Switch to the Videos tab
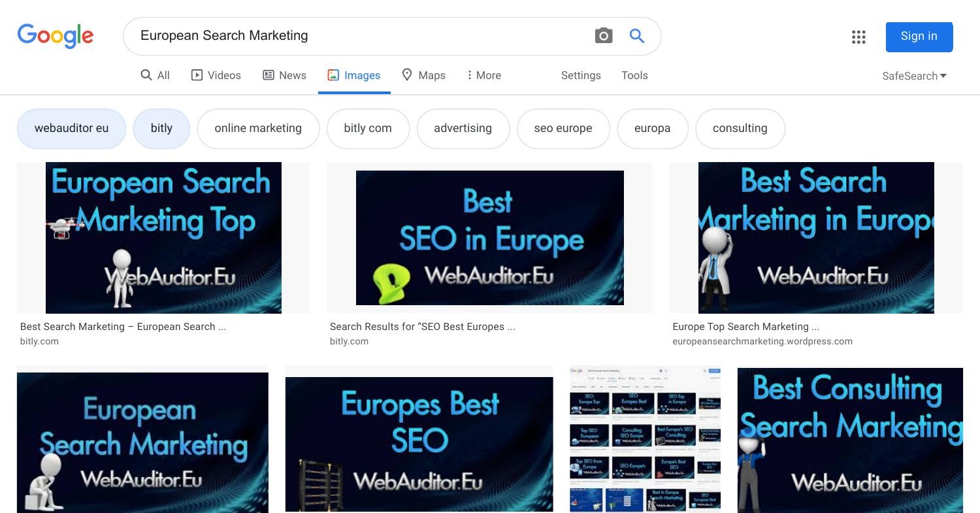Image resolution: width=980 pixels, height=513 pixels. (216, 75)
